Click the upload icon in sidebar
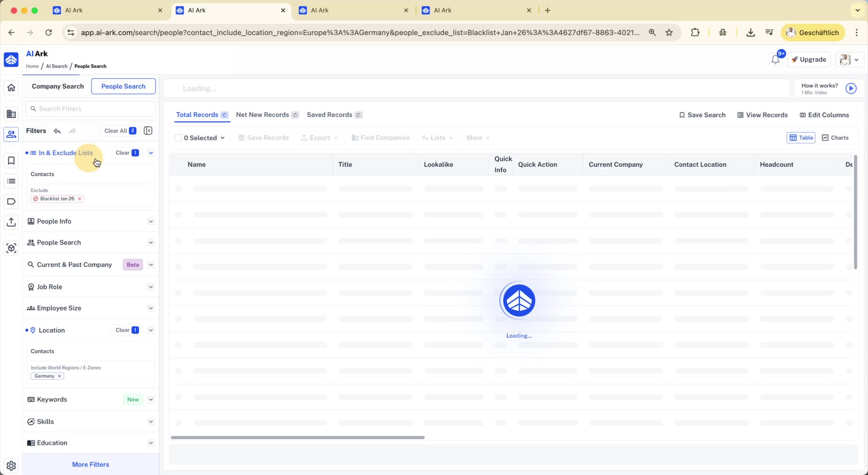Viewport: 868px width, 475px height. (11, 222)
